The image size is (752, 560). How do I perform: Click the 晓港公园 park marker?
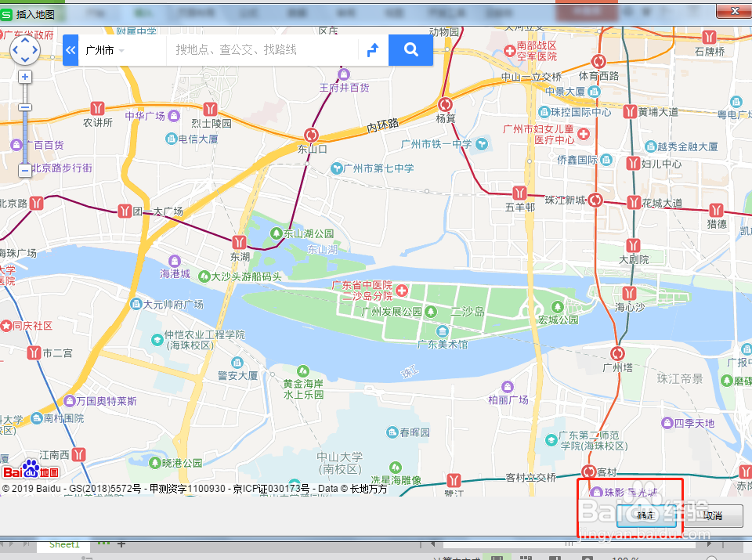[154, 463]
